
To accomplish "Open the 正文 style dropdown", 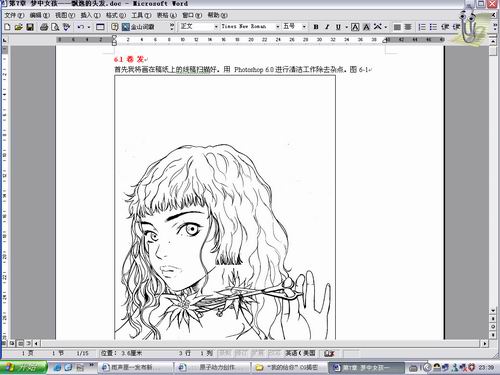I will pyautogui.click(x=216, y=27).
